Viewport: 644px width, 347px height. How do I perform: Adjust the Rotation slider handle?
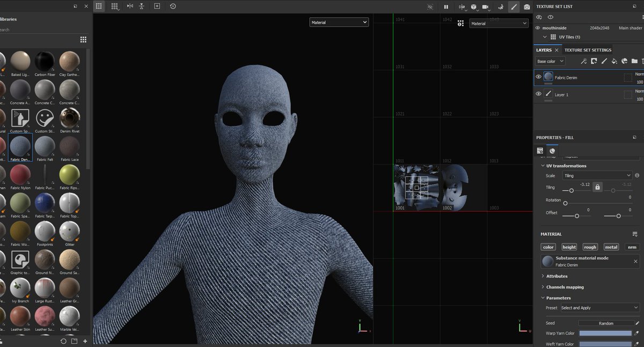point(565,203)
